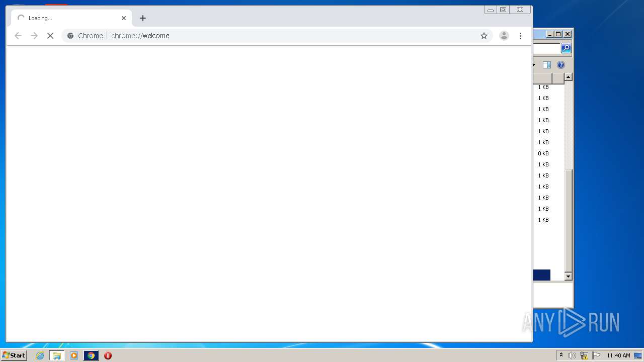Close the Loading... tab
This screenshot has width=644, height=362.
click(124, 18)
